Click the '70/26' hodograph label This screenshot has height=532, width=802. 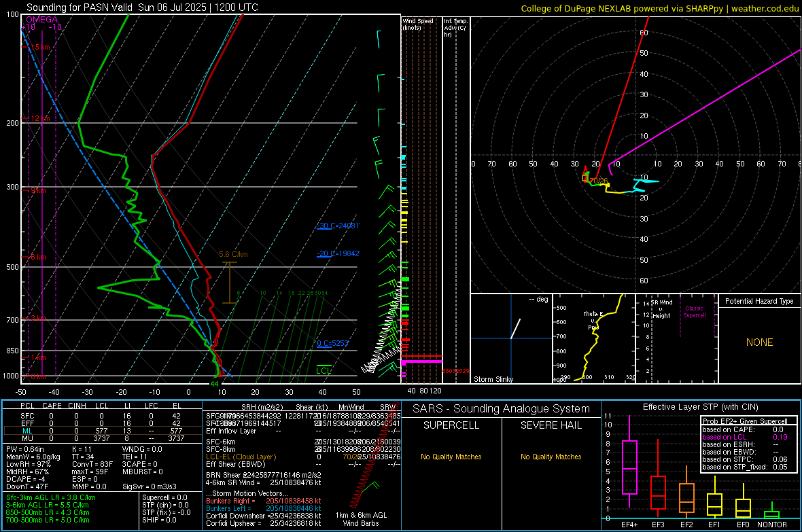coord(599,181)
